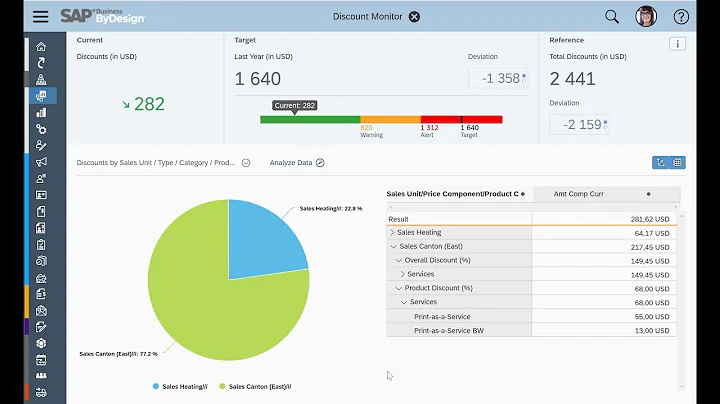
Task: Click Sales Canton (East) legend entry
Action: point(255,387)
